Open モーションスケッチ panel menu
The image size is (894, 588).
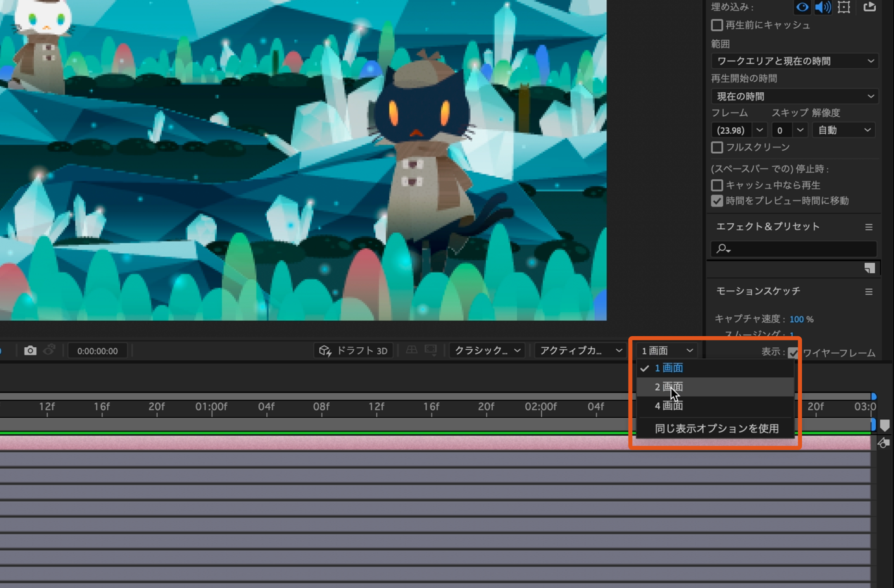tap(869, 292)
